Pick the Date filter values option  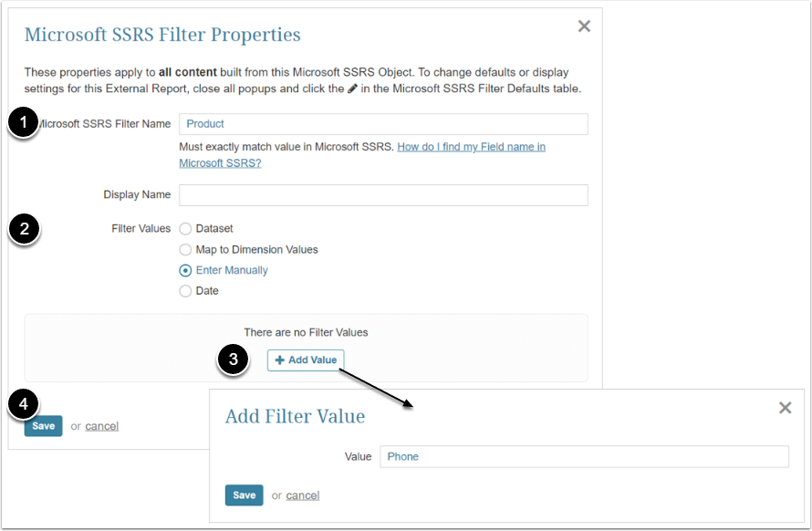(x=186, y=291)
